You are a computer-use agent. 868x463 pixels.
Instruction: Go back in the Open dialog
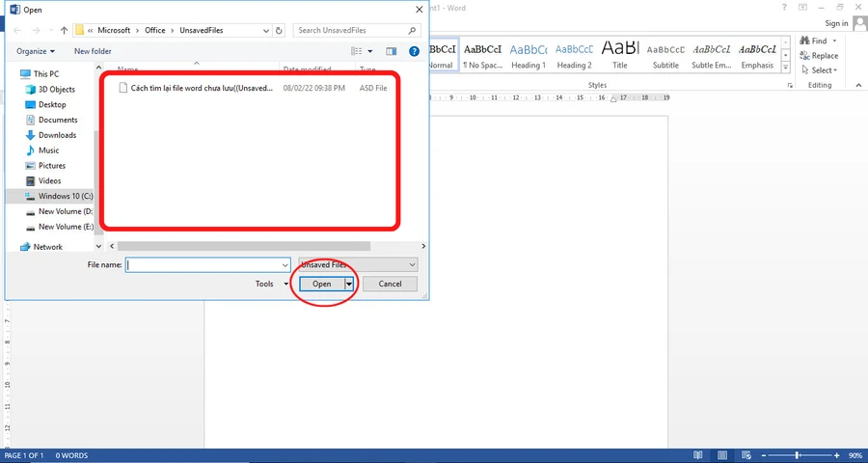tap(17, 30)
